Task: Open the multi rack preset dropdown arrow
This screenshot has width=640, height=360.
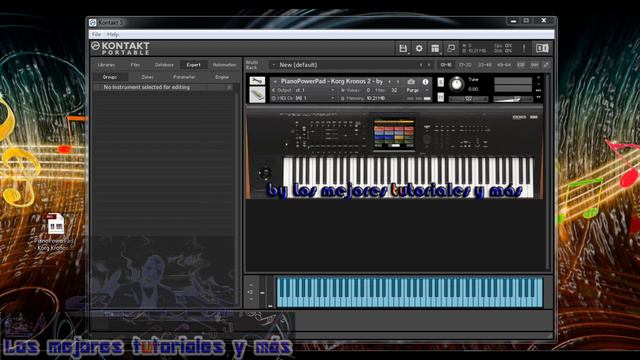Action: point(273,64)
